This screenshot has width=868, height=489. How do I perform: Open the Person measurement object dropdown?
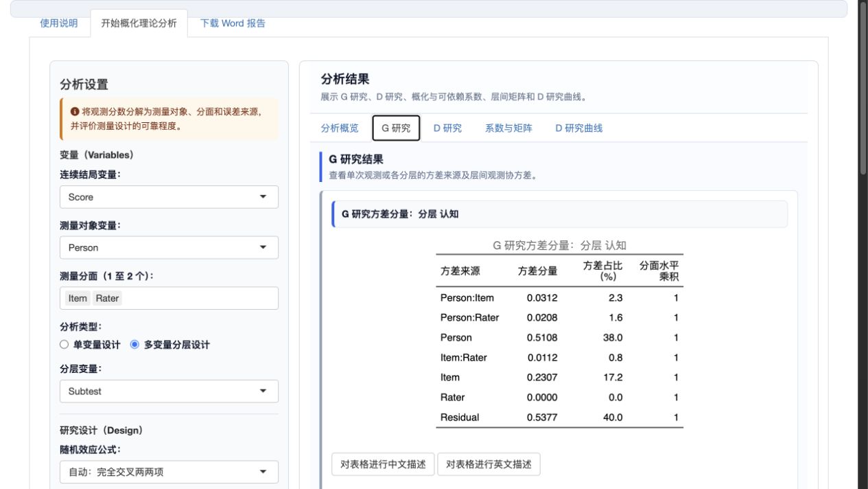(169, 248)
